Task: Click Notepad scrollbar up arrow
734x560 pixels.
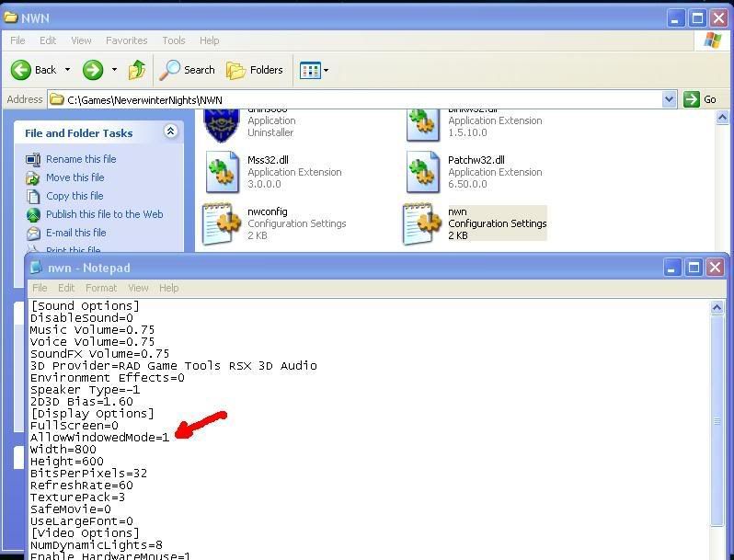Action: pyautogui.click(x=717, y=307)
